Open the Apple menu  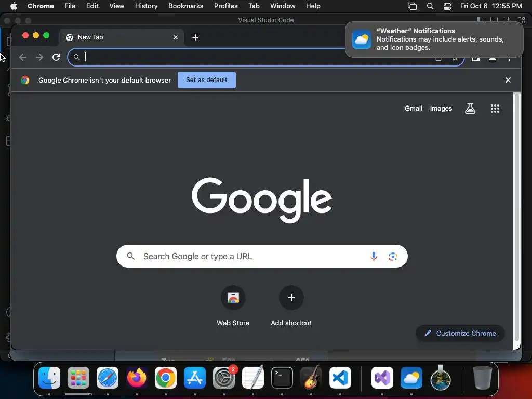point(14,6)
